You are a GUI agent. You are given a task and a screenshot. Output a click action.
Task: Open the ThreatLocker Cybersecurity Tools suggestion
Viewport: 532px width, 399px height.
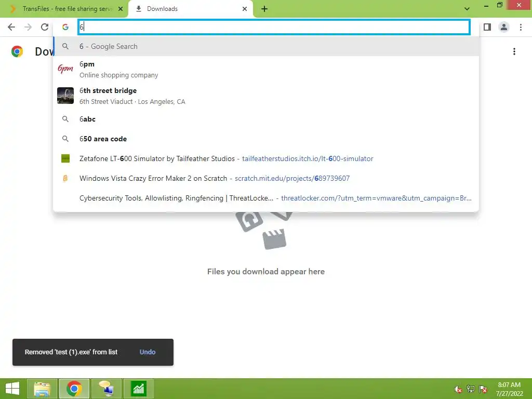coord(266,198)
